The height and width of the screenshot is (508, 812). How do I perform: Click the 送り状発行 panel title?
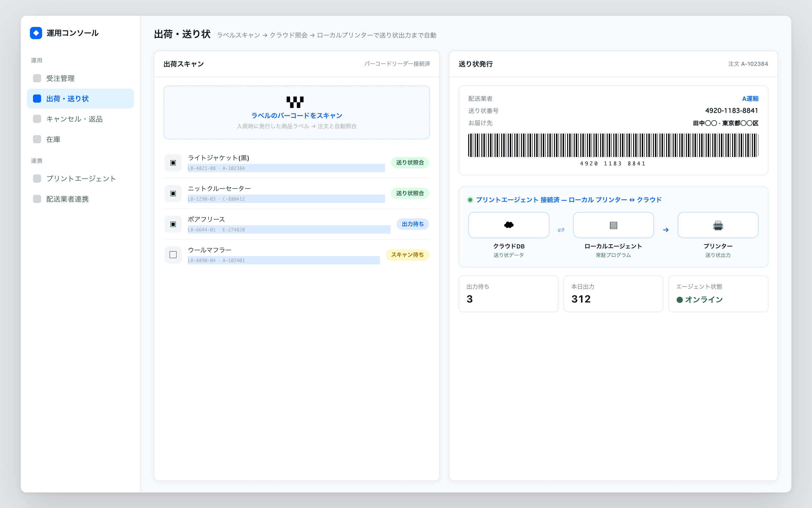[476, 64]
